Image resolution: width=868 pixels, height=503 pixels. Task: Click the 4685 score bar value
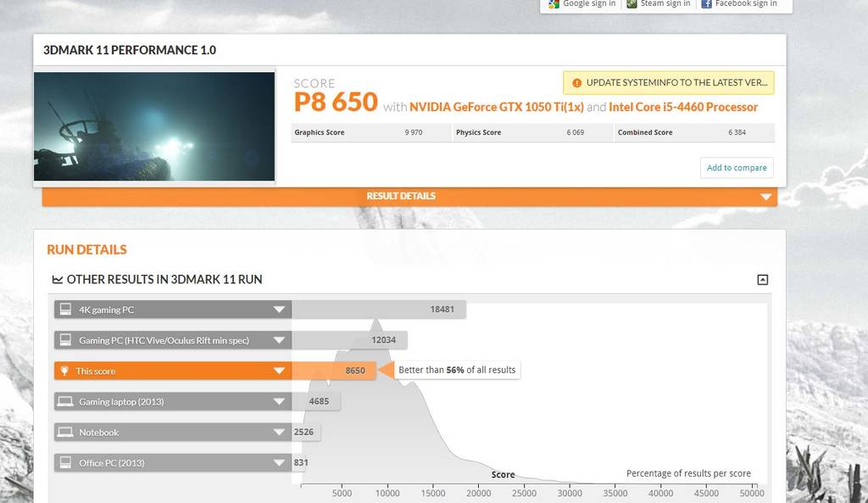click(319, 401)
